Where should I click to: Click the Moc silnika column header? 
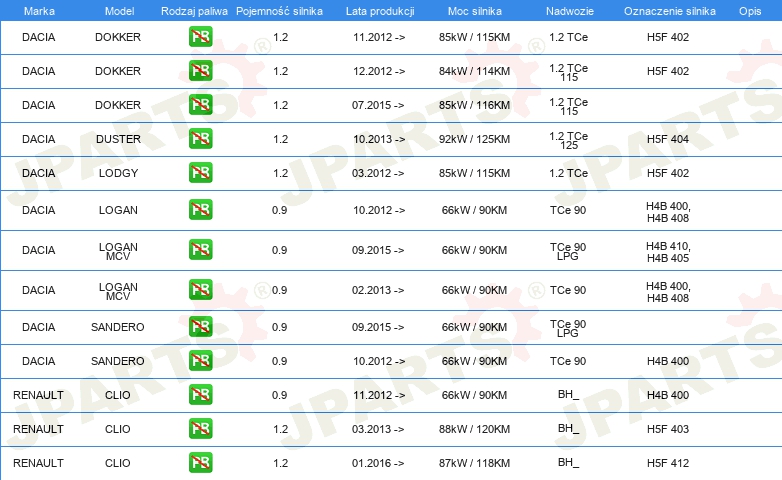(475, 11)
